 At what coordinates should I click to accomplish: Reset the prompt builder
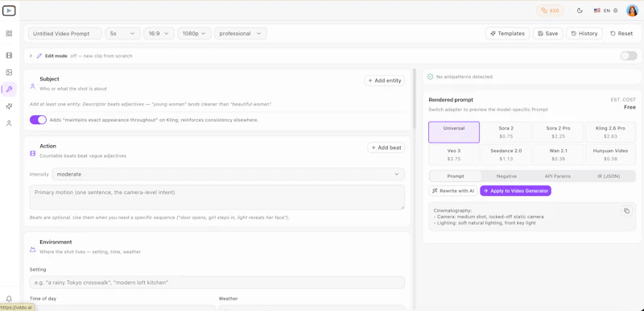point(621,34)
